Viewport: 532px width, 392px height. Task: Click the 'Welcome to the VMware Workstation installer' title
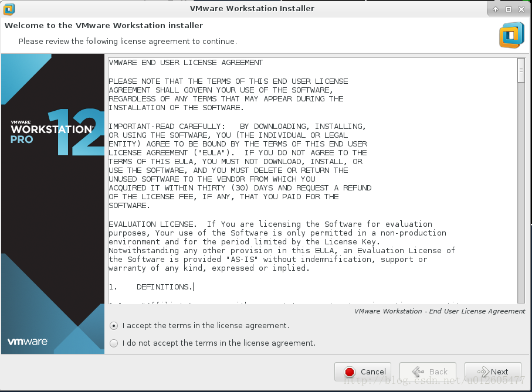click(x=104, y=25)
